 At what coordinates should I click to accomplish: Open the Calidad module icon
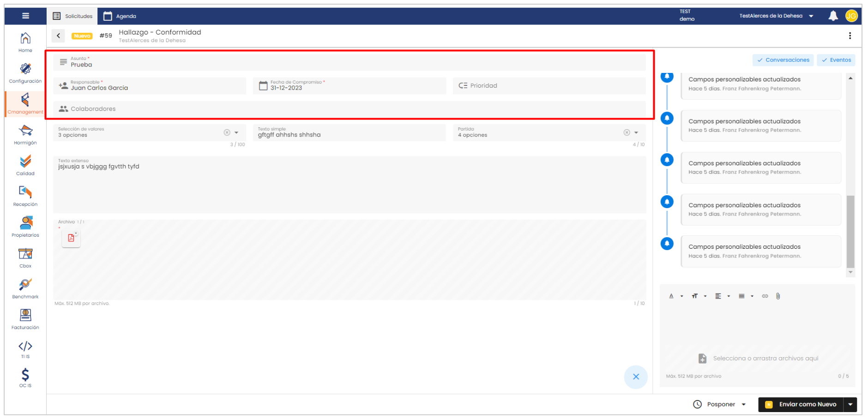point(25,165)
